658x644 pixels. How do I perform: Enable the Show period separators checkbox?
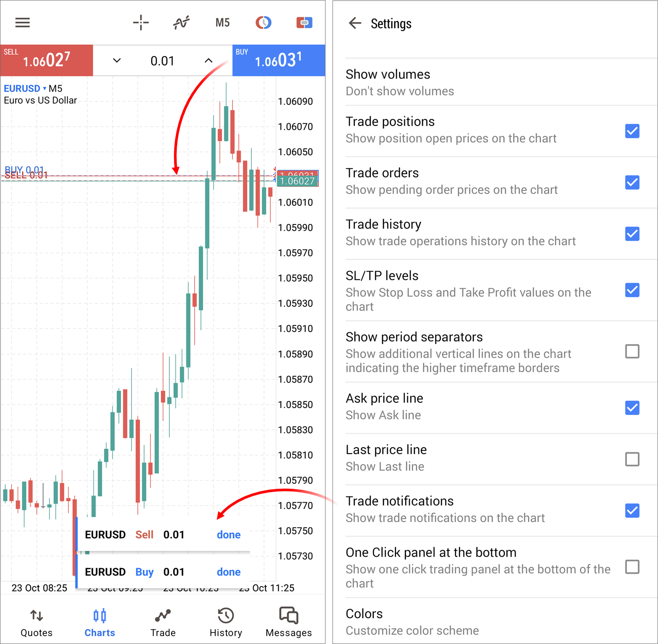[632, 351]
